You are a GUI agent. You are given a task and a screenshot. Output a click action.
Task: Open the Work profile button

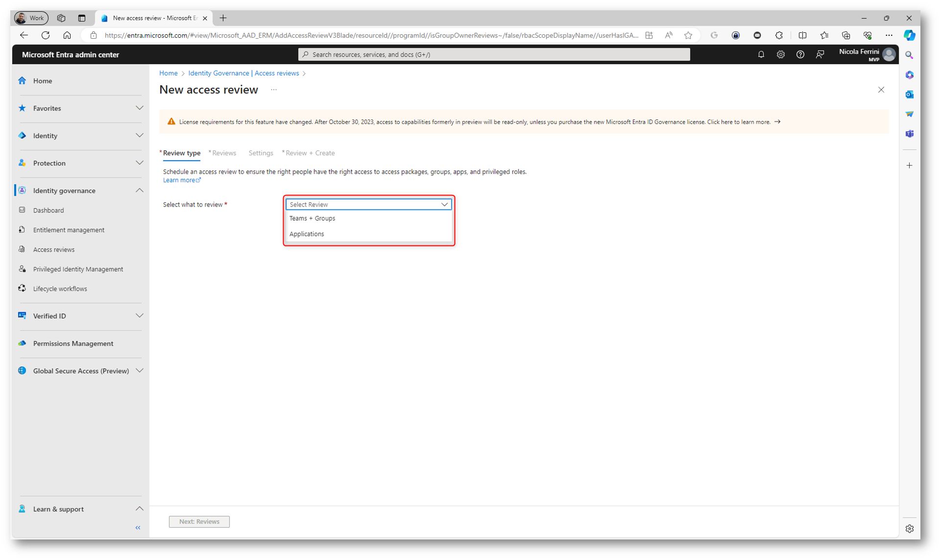pyautogui.click(x=31, y=18)
